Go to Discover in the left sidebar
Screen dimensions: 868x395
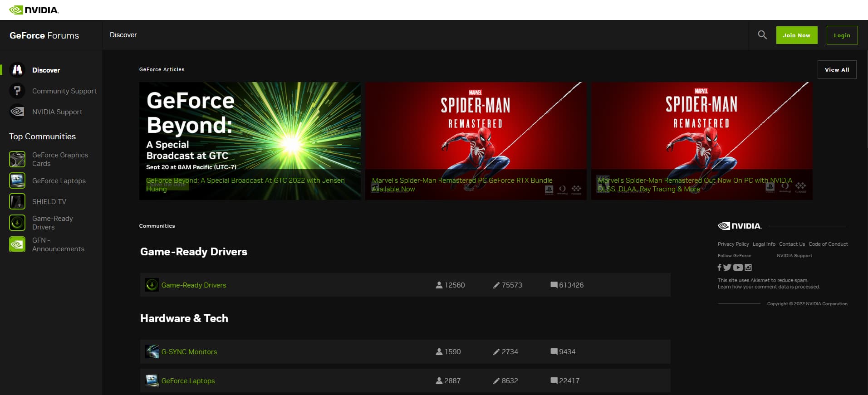(x=46, y=70)
